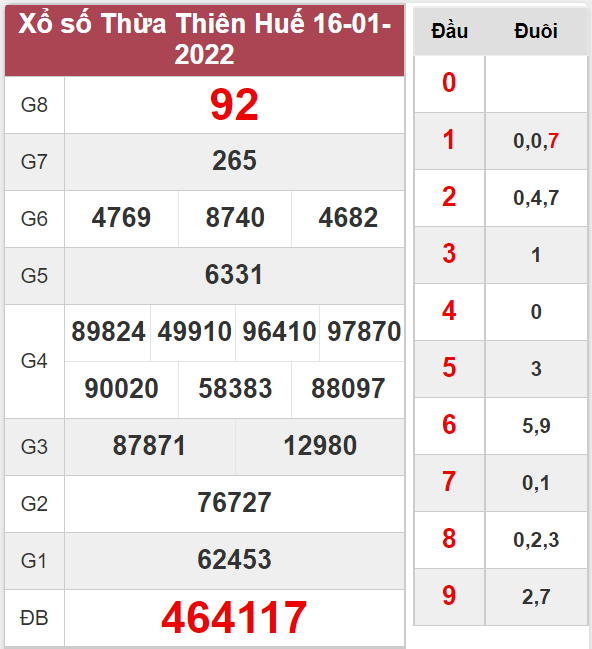Select the special prize number 464117
Screen dimensions: 592x649
tap(234, 618)
